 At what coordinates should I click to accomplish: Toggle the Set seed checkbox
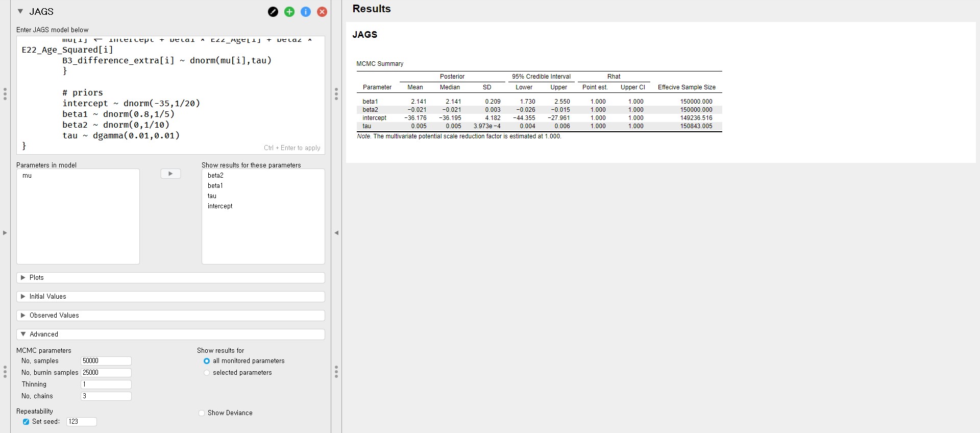[x=26, y=422]
